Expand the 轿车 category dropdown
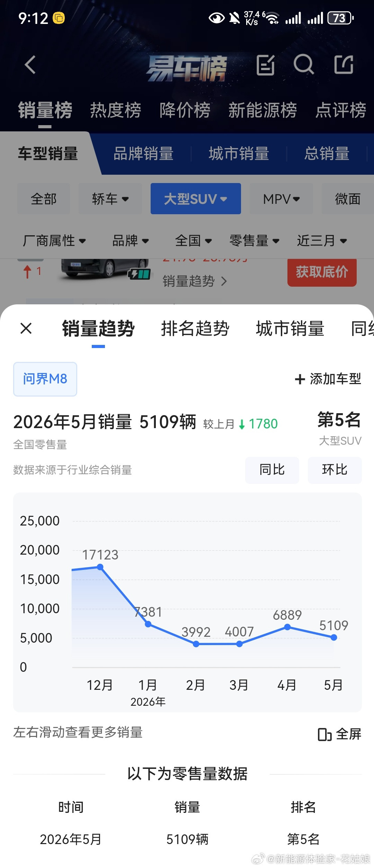374x868 pixels. click(110, 199)
